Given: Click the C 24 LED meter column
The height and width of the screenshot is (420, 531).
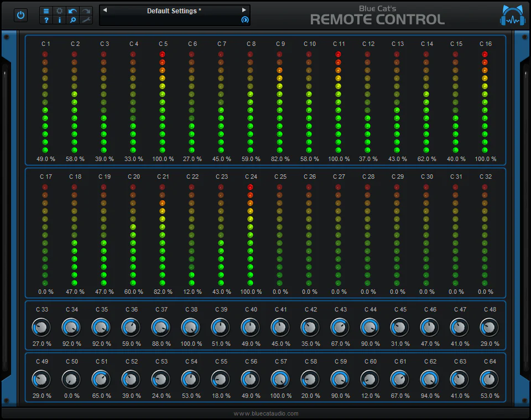Looking at the screenshot, I should 250,235.
